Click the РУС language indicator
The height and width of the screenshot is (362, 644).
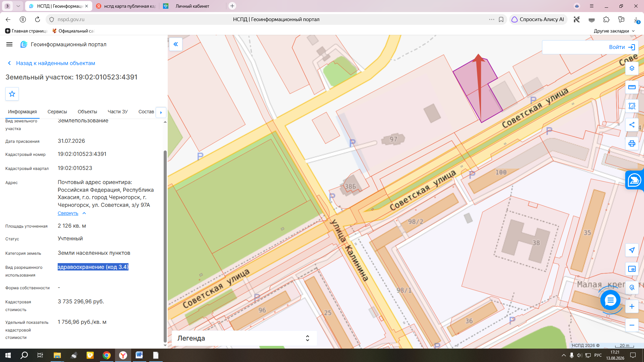click(598, 355)
